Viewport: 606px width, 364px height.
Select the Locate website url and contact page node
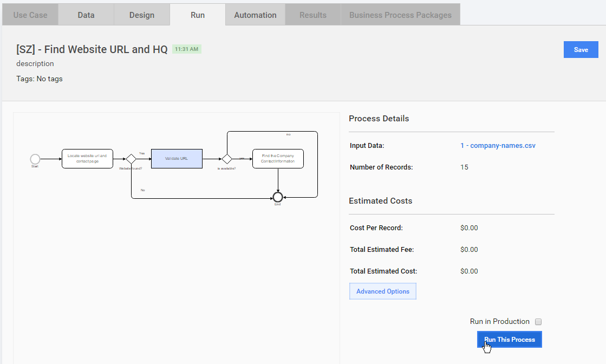(x=87, y=158)
